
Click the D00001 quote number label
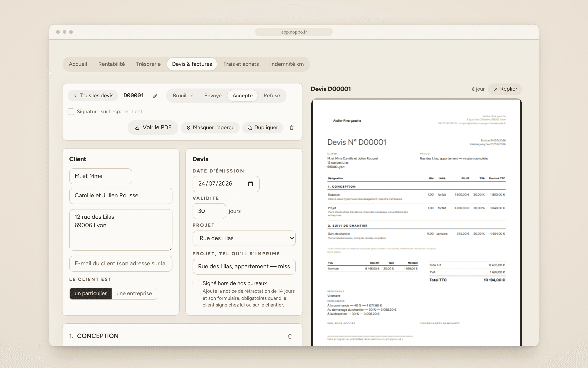coord(134,96)
